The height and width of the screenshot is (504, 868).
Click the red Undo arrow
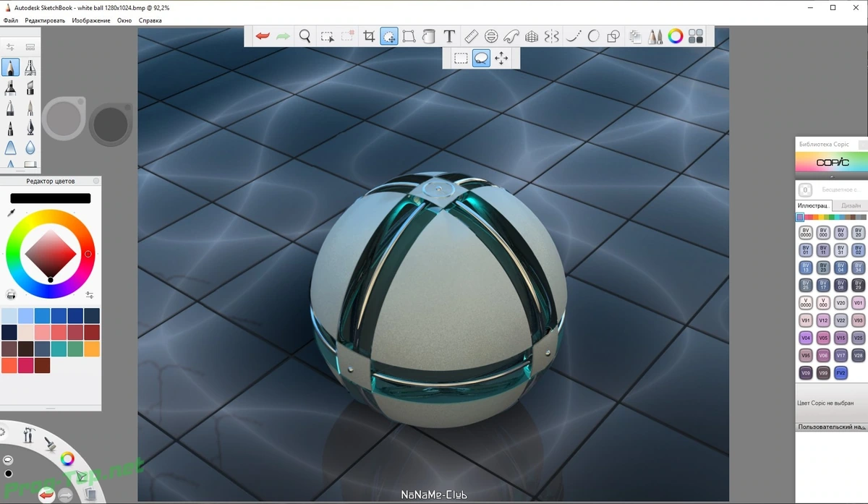click(262, 36)
